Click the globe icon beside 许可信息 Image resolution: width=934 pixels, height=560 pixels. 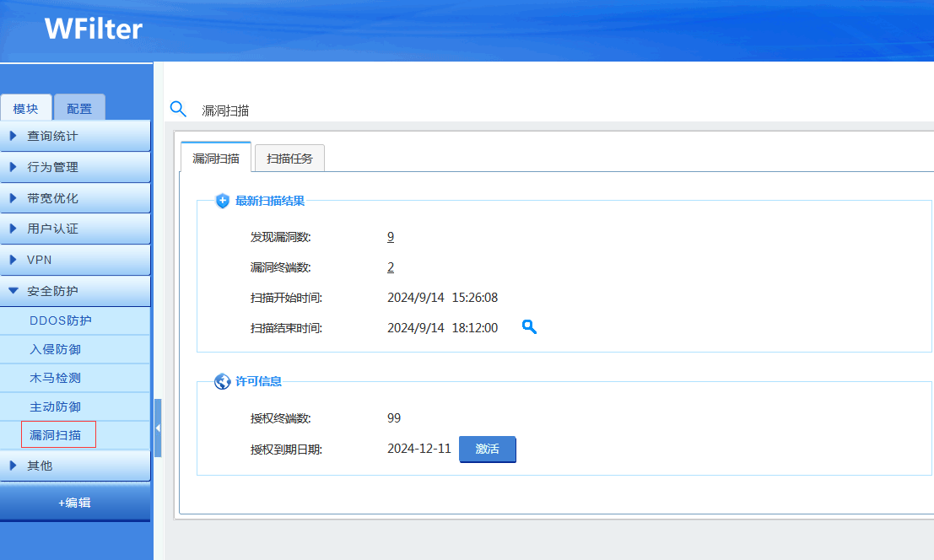click(x=223, y=381)
